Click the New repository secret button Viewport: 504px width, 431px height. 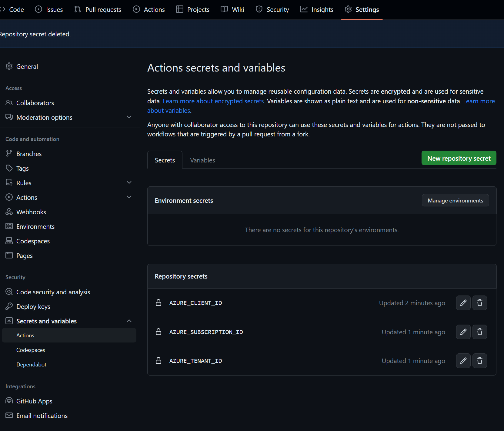(459, 158)
